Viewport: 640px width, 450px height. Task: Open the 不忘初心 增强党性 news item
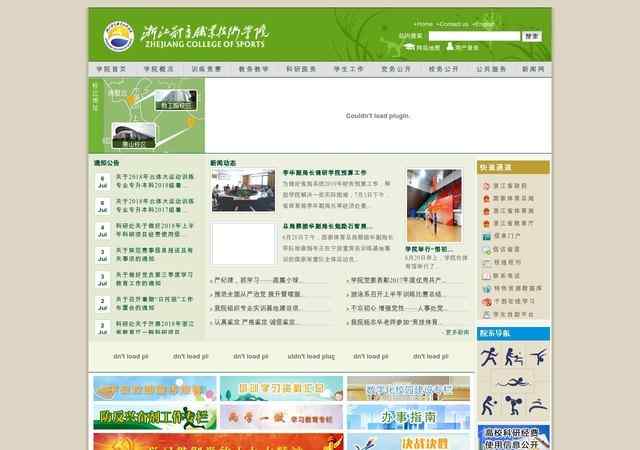pos(399,308)
